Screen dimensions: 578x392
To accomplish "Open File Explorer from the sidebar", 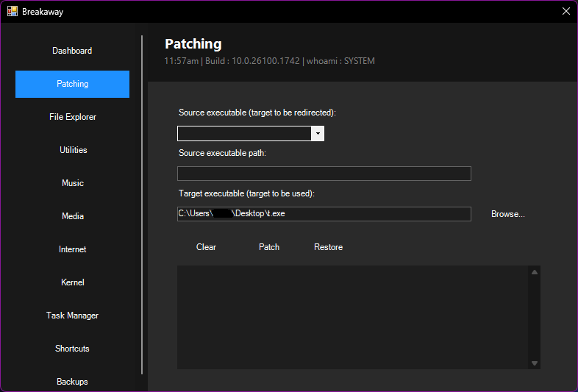I will (x=72, y=117).
